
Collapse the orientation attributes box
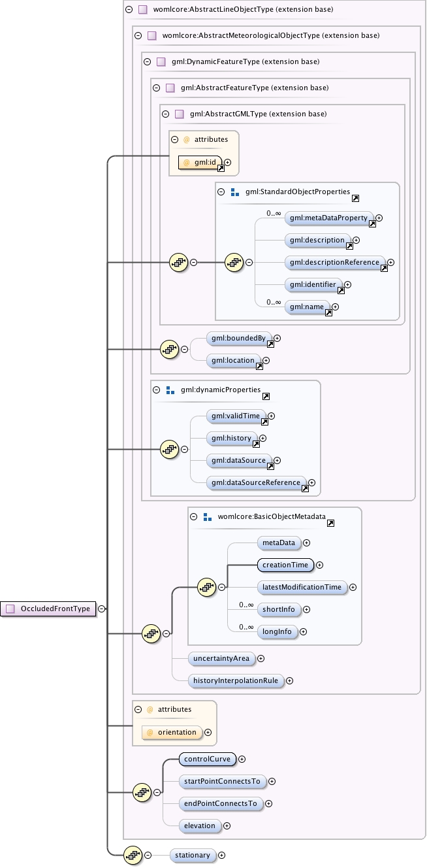tap(138, 709)
